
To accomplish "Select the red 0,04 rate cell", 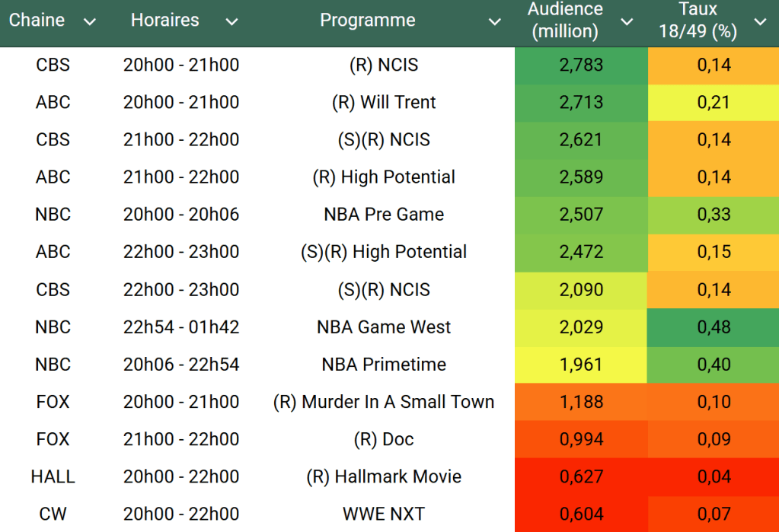I will tap(714, 476).
